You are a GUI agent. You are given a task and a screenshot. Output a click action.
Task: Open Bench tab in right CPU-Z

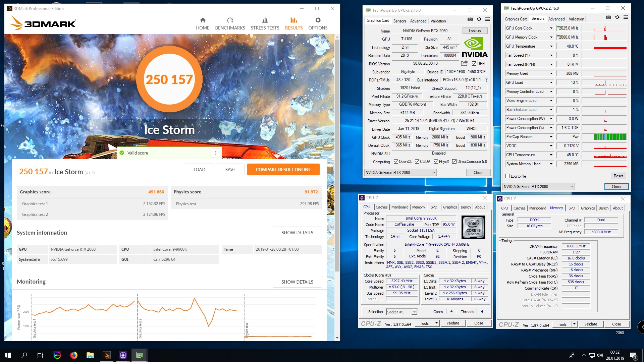point(603,208)
